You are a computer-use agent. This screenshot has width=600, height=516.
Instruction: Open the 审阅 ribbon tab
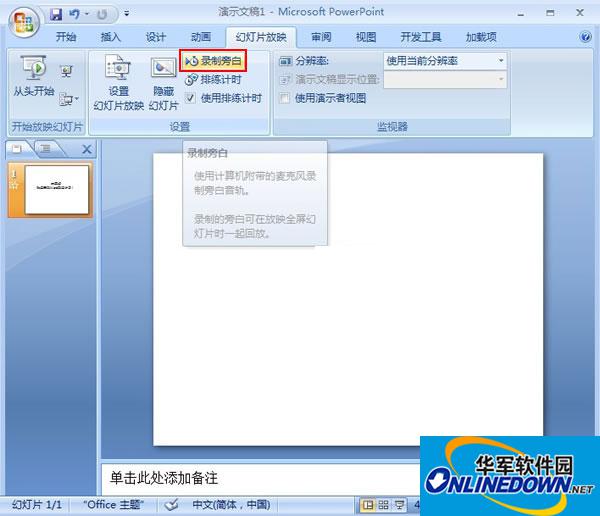[321, 37]
